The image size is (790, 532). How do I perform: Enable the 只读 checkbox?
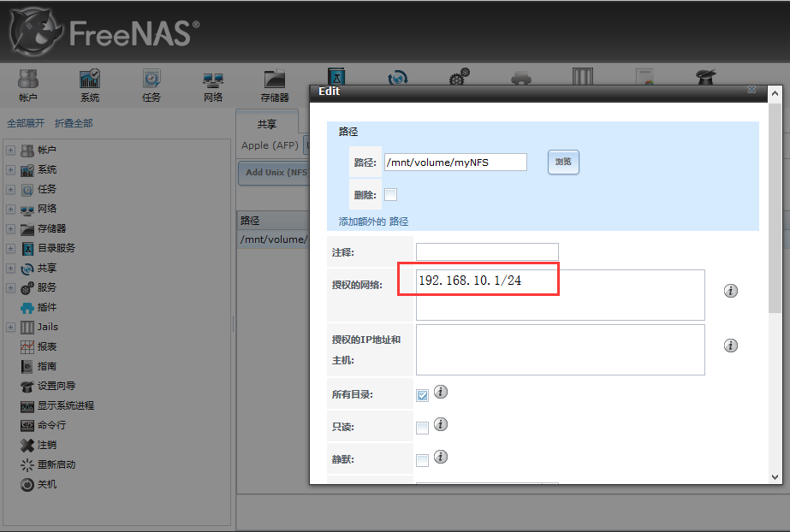[x=422, y=428]
